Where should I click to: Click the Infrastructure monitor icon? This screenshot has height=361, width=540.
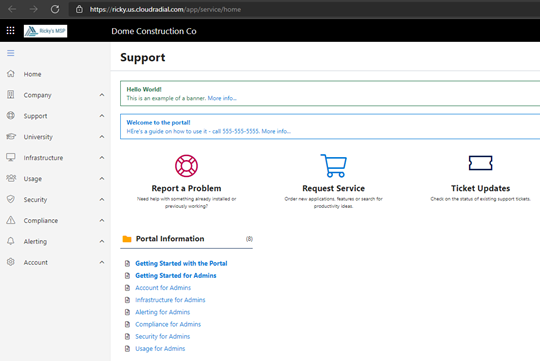pyautogui.click(x=11, y=157)
